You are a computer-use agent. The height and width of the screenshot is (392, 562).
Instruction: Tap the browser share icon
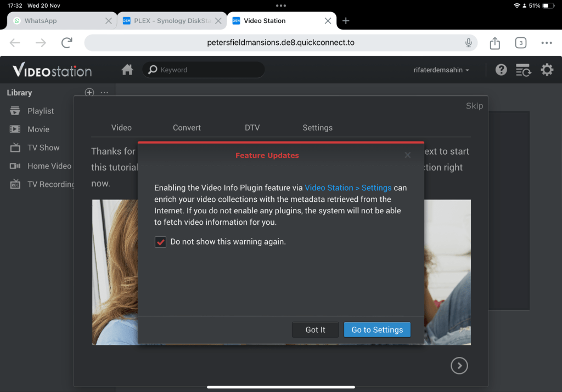[494, 43]
